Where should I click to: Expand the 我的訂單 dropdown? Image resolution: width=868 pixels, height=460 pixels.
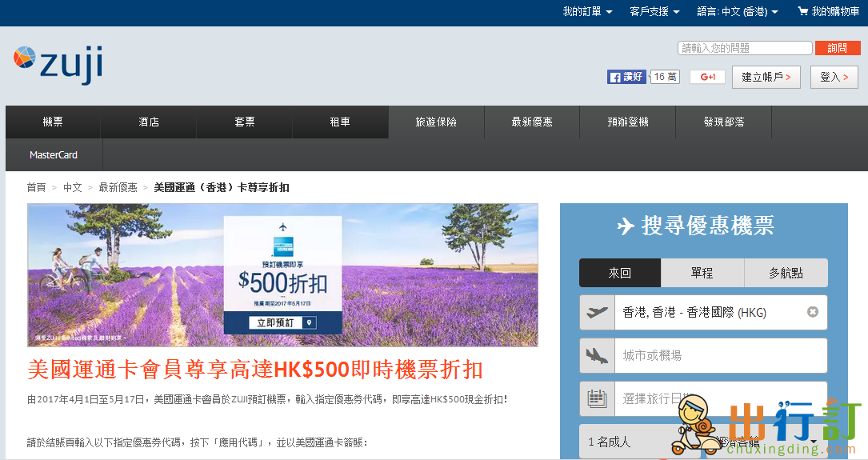click(x=587, y=12)
